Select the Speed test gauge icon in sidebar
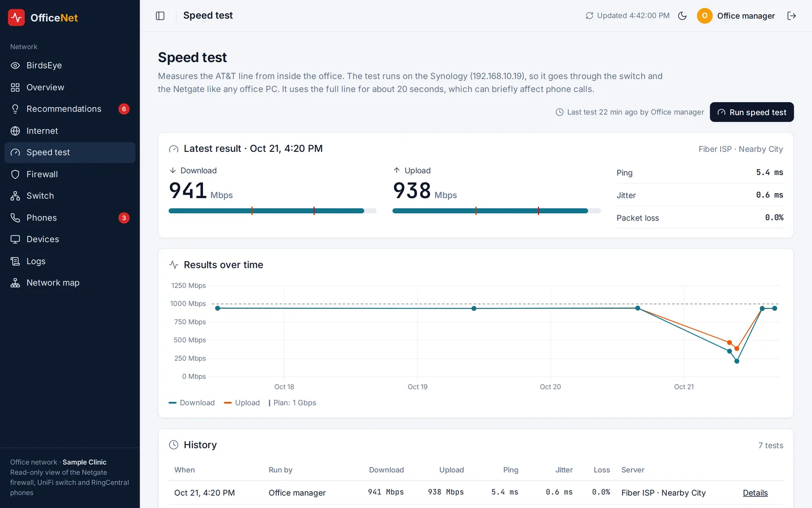Viewport: 812px width, 508px height. 15,152
